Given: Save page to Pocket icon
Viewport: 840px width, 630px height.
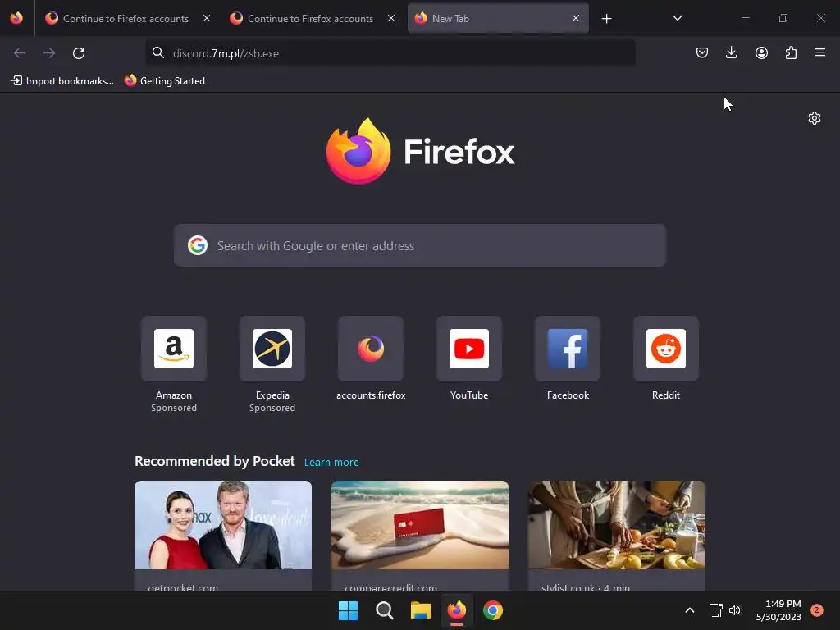Looking at the screenshot, I should click(702, 52).
